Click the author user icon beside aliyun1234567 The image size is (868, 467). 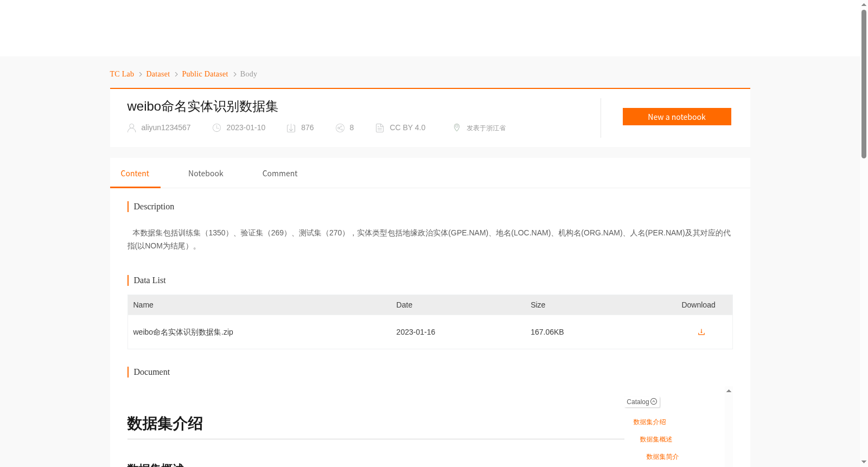click(x=131, y=128)
